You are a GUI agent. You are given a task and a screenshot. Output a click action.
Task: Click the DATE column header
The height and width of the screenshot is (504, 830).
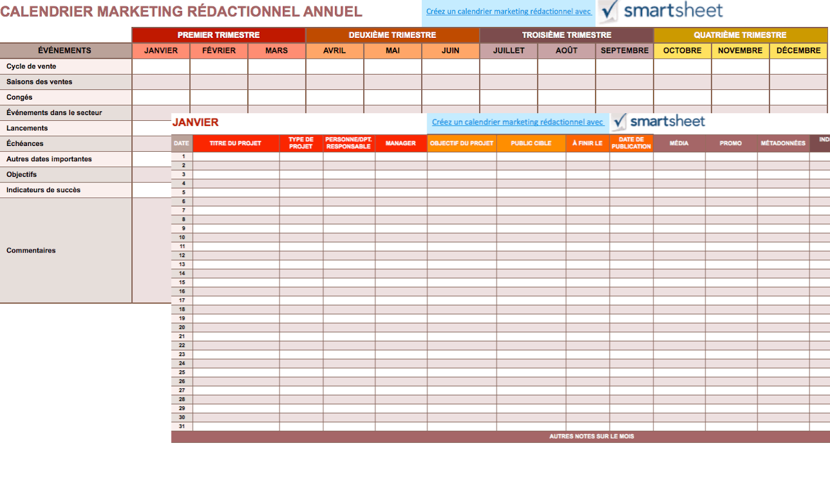(x=182, y=143)
